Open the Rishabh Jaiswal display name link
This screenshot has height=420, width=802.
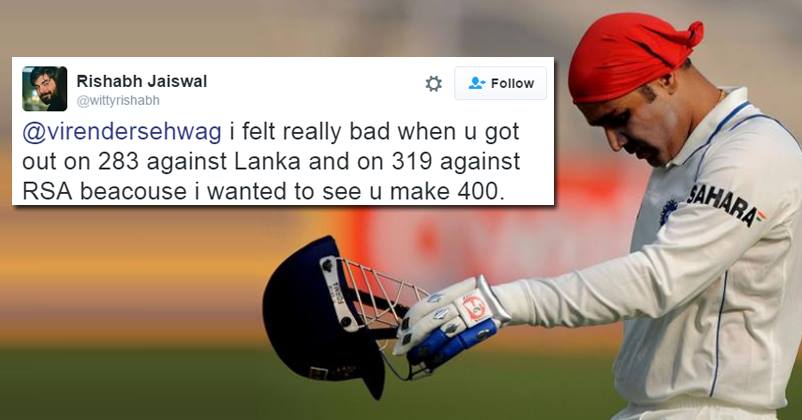click(142, 81)
